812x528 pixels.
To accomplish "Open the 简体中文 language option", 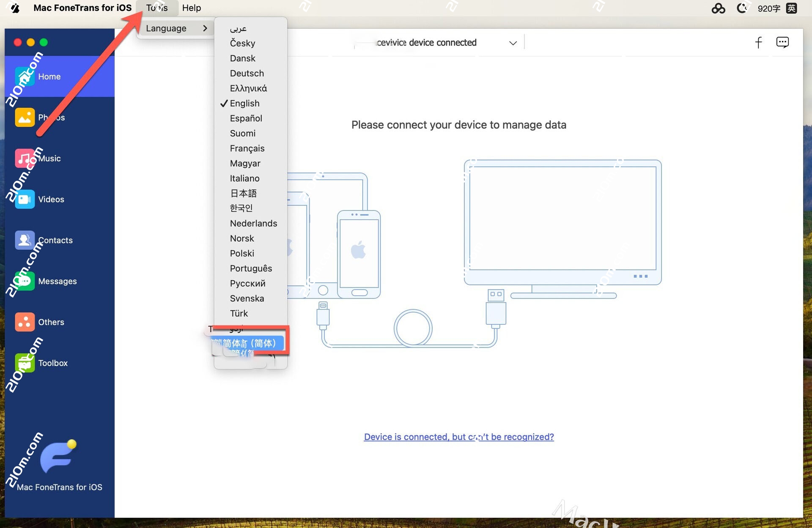I will pos(247,343).
